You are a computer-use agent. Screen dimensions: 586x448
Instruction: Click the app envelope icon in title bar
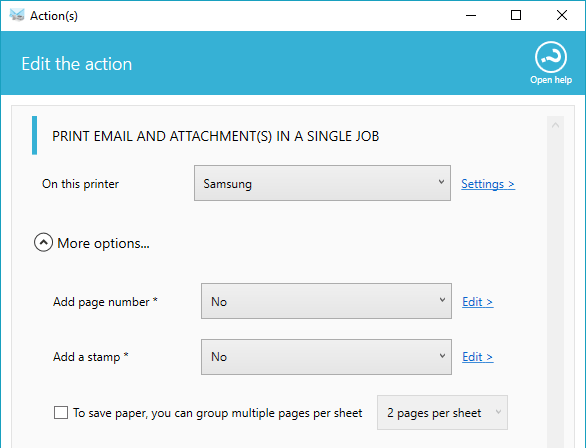tap(17, 15)
